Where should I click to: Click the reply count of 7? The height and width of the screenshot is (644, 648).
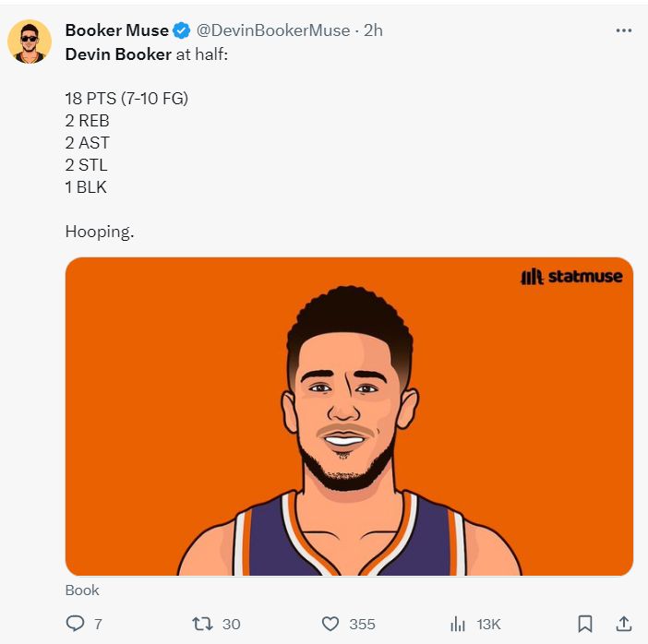(98, 625)
